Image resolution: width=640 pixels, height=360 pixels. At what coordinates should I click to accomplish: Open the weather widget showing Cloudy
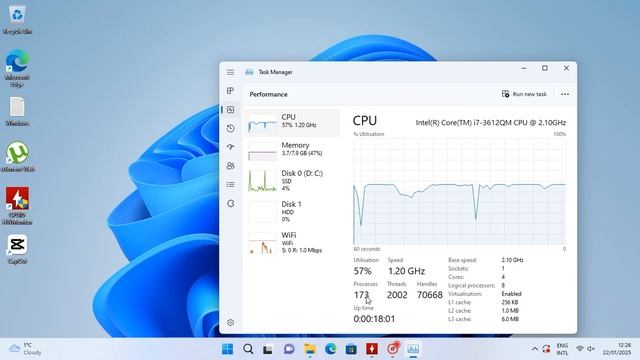(x=25, y=349)
